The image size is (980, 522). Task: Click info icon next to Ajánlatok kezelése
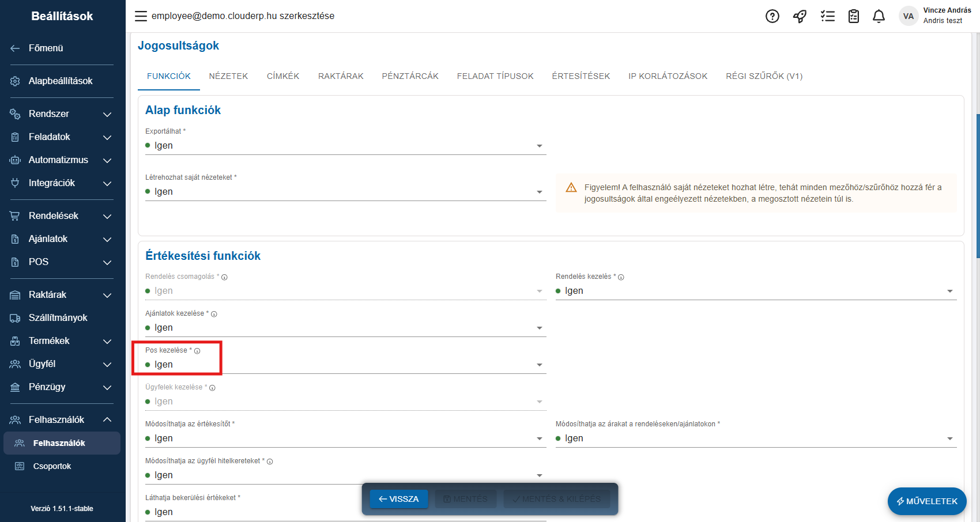click(x=214, y=314)
